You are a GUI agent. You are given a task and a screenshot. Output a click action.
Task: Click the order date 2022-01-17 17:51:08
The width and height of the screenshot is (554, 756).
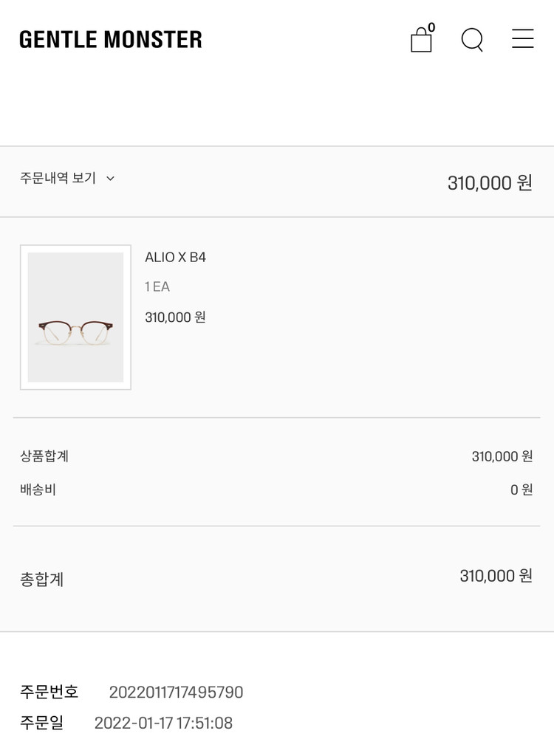pyautogui.click(x=163, y=724)
